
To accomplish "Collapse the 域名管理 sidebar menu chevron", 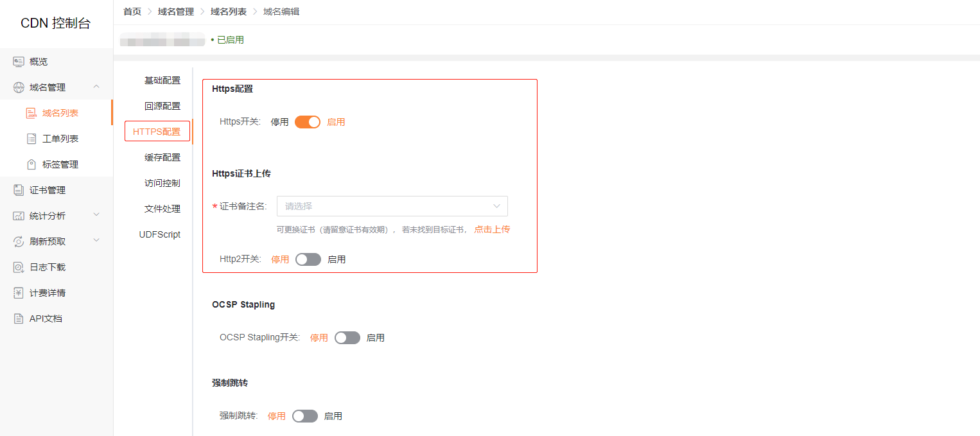I will [x=96, y=87].
